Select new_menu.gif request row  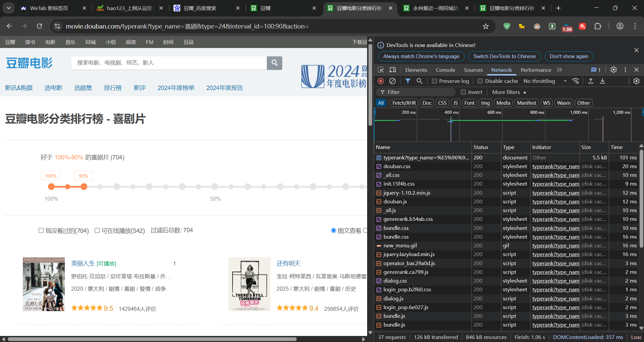coord(506,246)
